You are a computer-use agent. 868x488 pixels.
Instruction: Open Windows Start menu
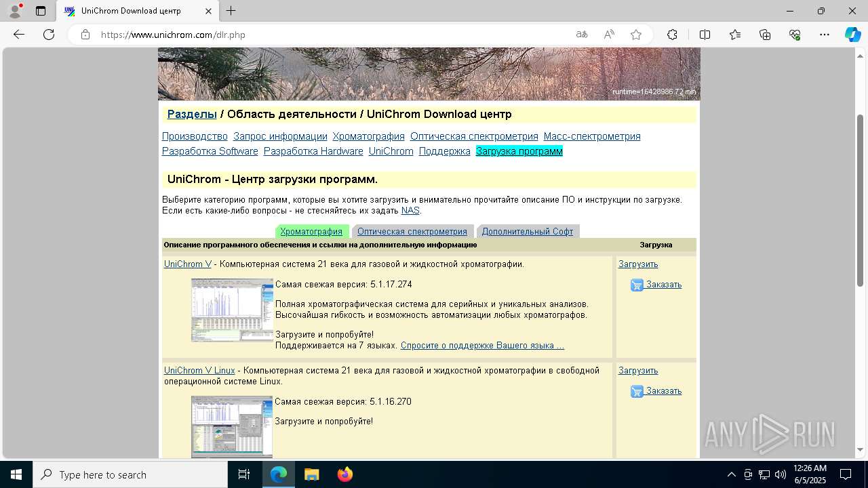click(16, 474)
